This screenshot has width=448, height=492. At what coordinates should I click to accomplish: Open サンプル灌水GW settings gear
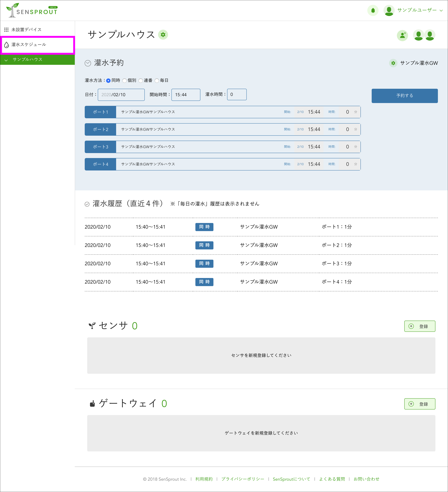393,63
